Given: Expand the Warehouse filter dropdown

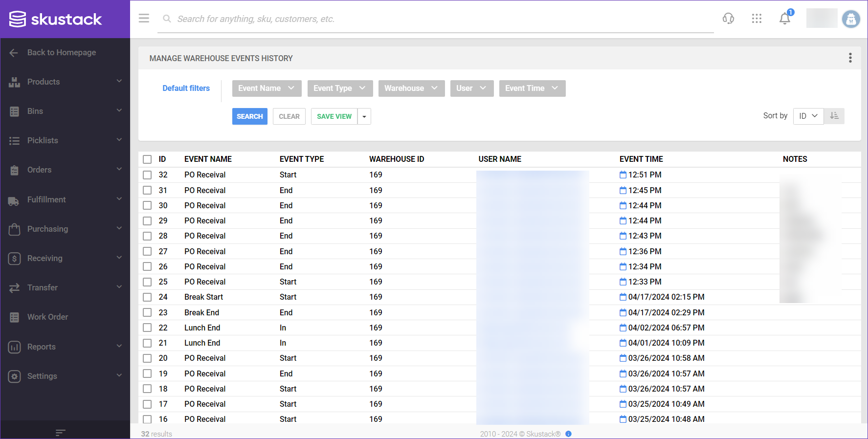Looking at the screenshot, I should [x=411, y=88].
